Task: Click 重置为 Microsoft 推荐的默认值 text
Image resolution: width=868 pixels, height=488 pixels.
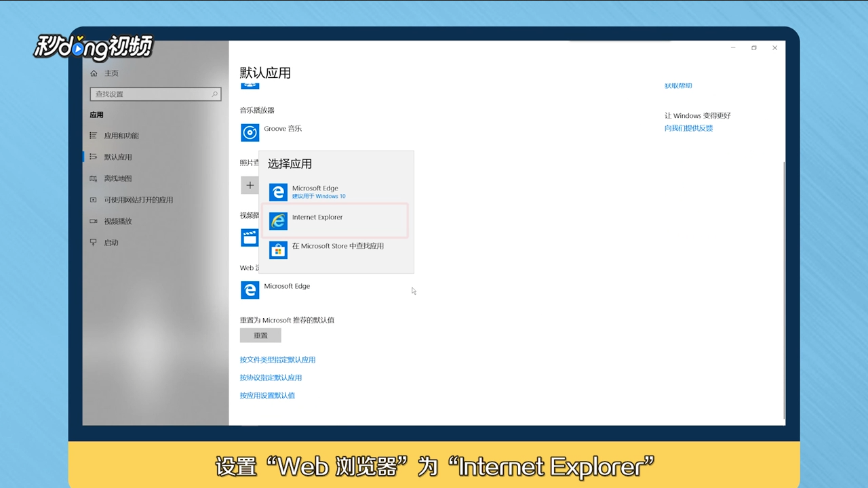Action: pyautogui.click(x=287, y=320)
